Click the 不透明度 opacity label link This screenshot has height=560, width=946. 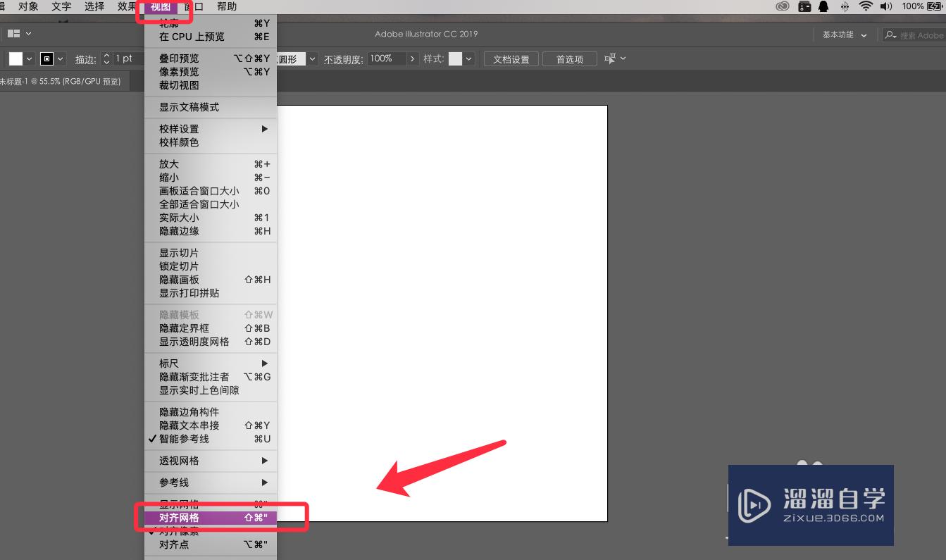pos(343,60)
